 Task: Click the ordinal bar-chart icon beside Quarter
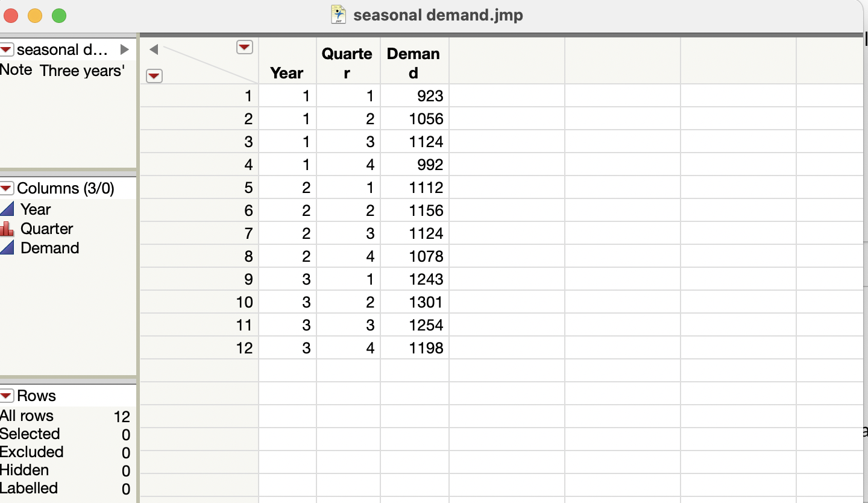pyautogui.click(x=8, y=229)
